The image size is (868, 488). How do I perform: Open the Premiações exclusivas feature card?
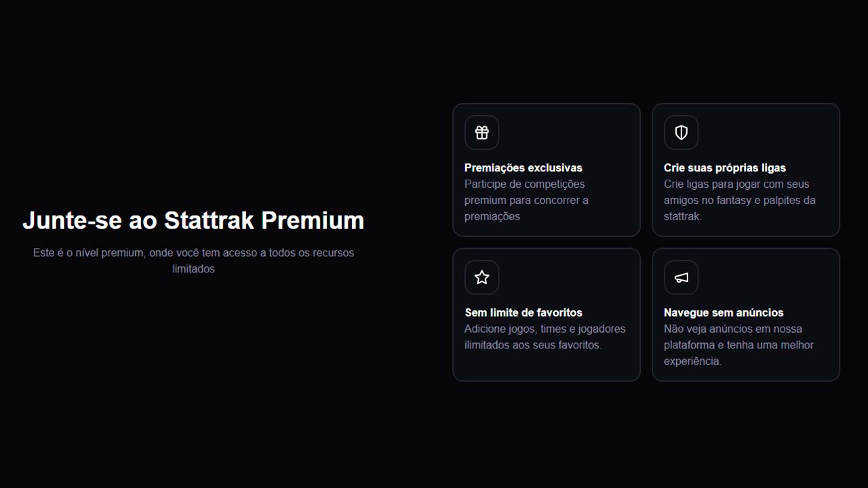point(547,169)
